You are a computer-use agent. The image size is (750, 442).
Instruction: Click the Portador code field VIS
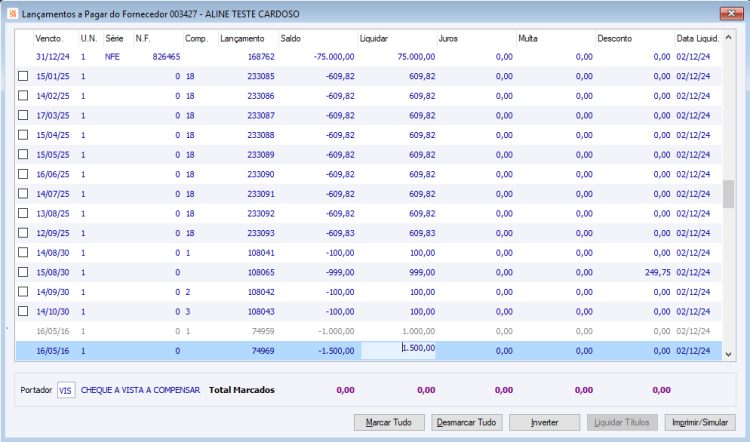coord(66,390)
